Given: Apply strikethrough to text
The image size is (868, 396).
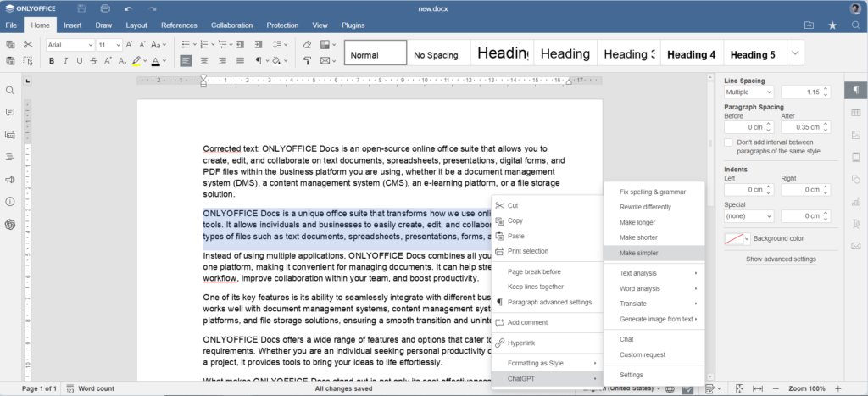Looking at the screenshot, I should coord(94,61).
